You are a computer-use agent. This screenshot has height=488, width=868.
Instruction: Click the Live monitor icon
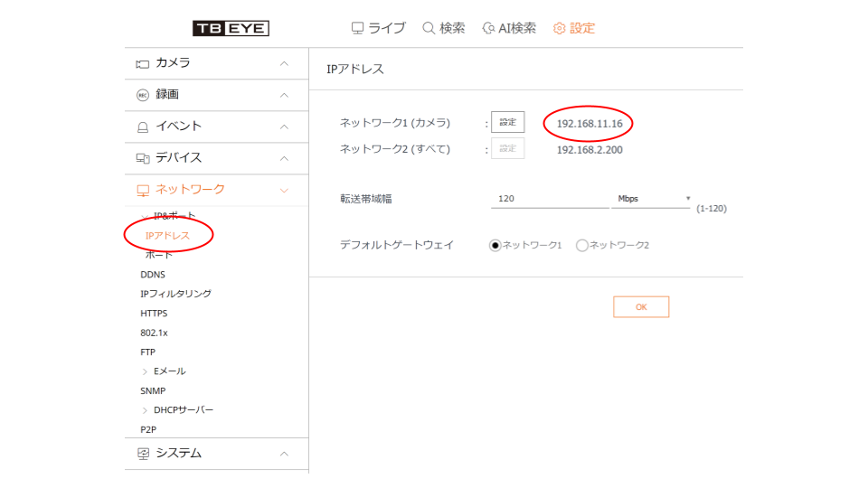click(x=358, y=28)
